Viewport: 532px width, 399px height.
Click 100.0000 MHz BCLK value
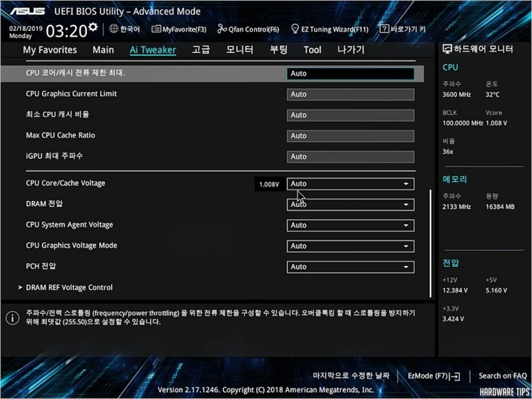pyautogui.click(x=463, y=123)
